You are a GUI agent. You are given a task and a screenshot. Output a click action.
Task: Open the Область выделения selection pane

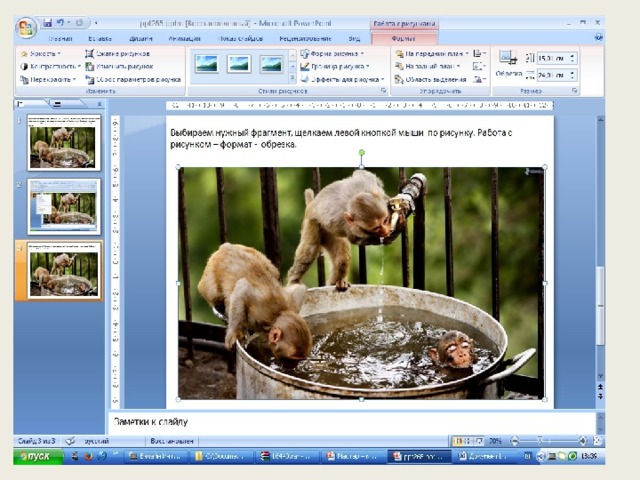pyautogui.click(x=430, y=80)
